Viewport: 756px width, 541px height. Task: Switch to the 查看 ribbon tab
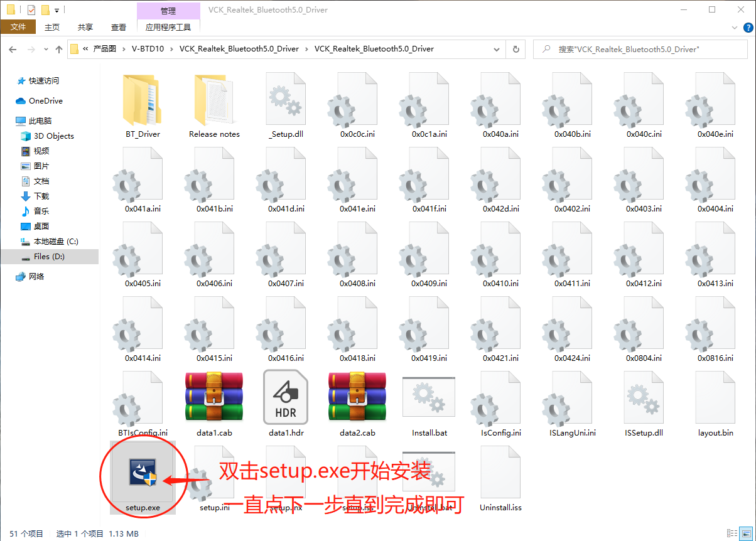click(119, 27)
